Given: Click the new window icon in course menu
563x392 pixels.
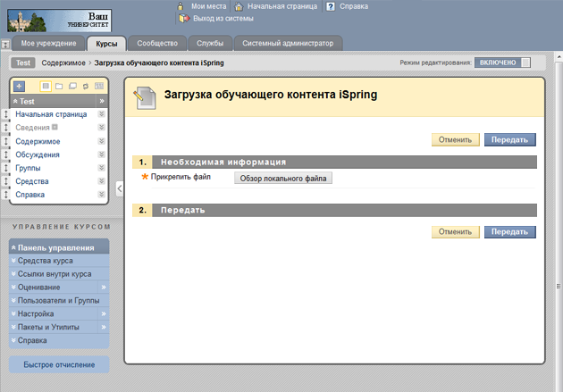Looking at the screenshot, I should tap(72, 86).
